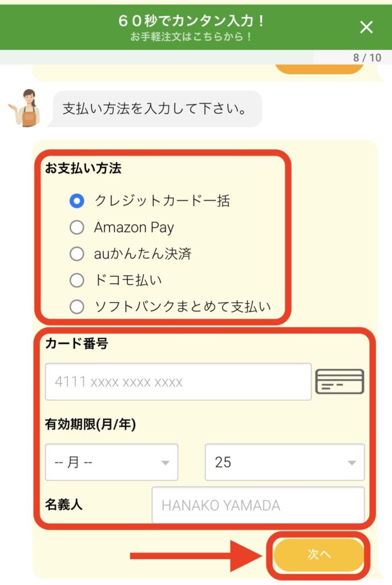Click the partial orange button at top
Screen dimensions: 392x585
(320, 69)
